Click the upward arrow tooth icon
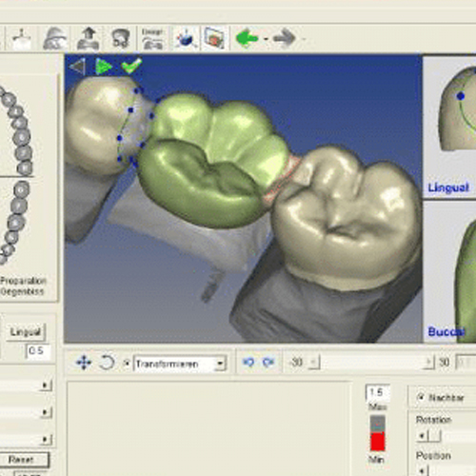The height and width of the screenshot is (476, 476). (x=88, y=39)
